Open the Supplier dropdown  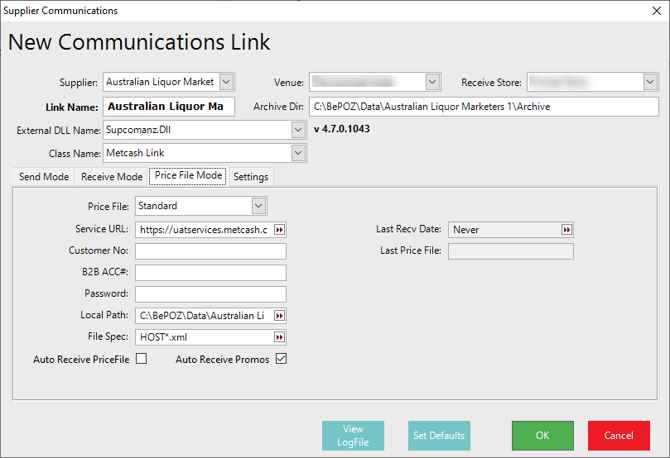pyautogui.click(x=226, y=82)
